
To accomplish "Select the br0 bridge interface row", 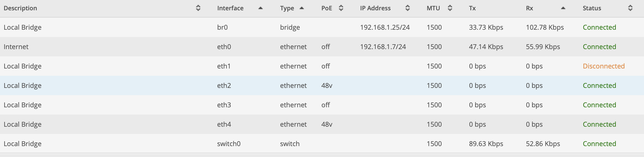I will click(x=222, y=27).
